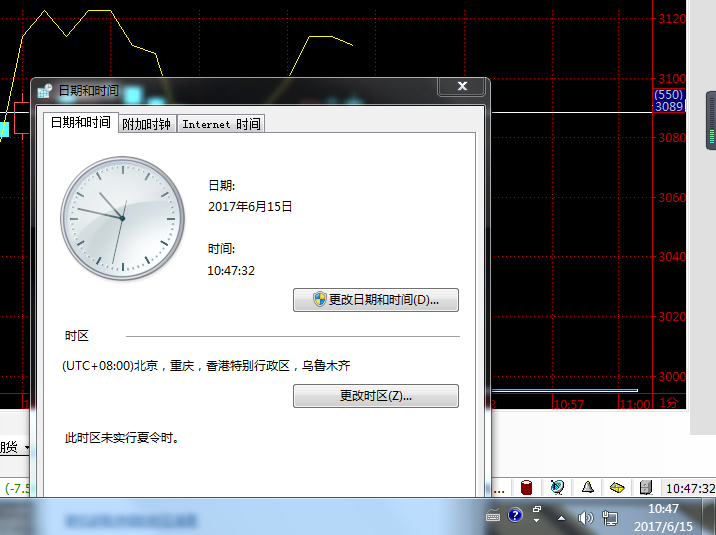Switch to the 日期和时间 tab
Screen dimensions: 716x535
point(80,122)
